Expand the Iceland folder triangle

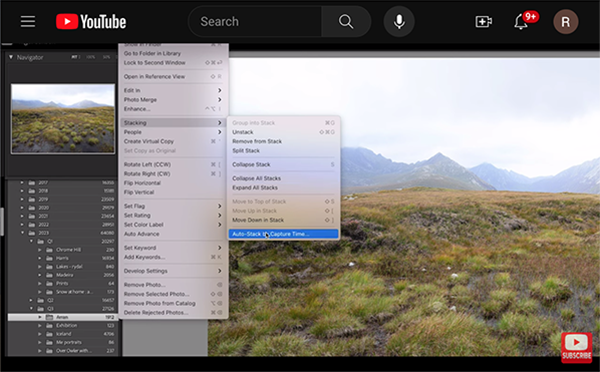click(x=40, y=334)
